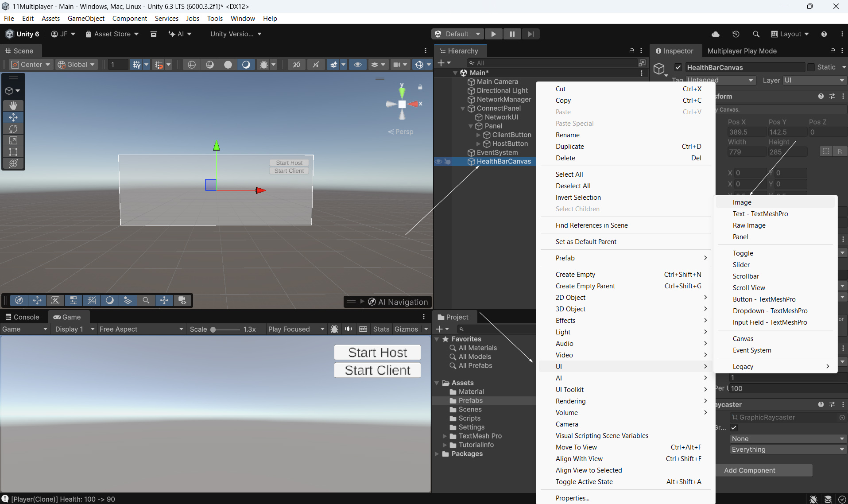This screenshot has height=504, width=848.
Task: Switch to the Console tab
Action: point(22,317)
